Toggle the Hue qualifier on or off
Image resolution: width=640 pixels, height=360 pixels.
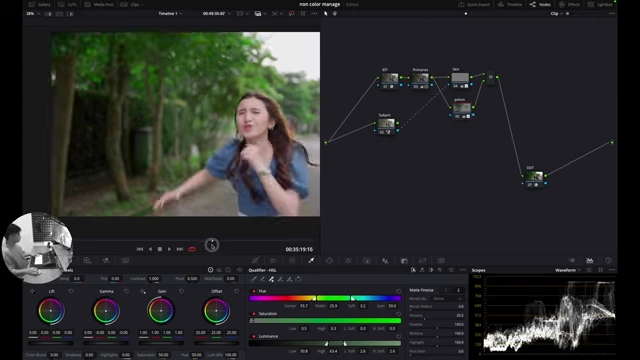click(x=254, y=291)
